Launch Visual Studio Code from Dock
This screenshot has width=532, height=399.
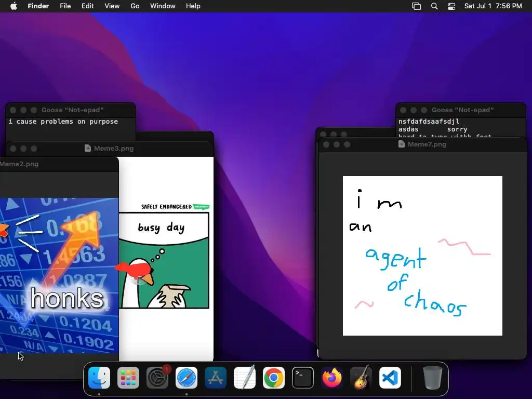tap(390, 378)
